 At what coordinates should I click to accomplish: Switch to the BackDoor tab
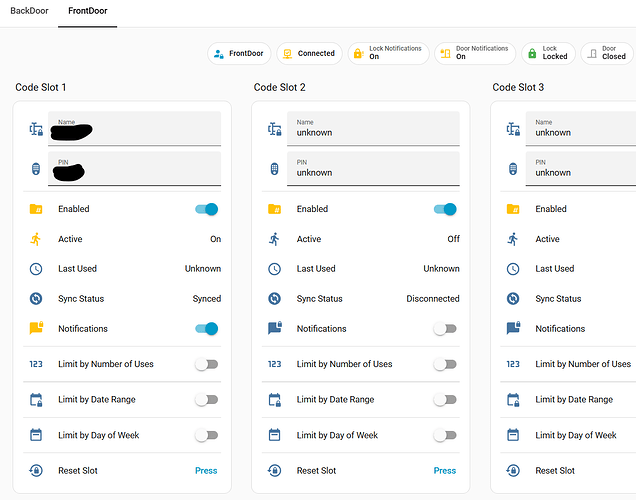click(x=29, y=11)
